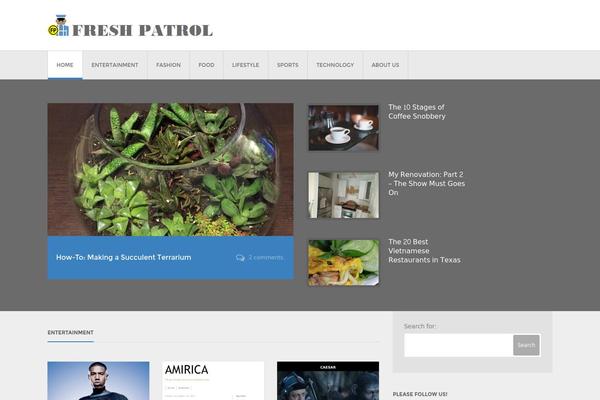The image size is (600, 400).
Task: Open the succulent terrarium featured image
Action: (x=171, y=169)
